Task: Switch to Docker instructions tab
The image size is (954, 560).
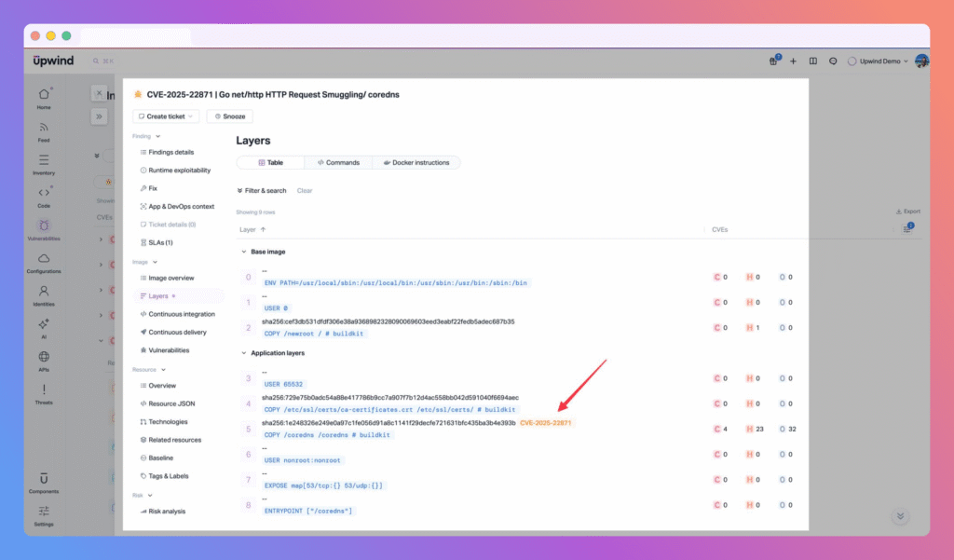Action: (x=416, y=162)
